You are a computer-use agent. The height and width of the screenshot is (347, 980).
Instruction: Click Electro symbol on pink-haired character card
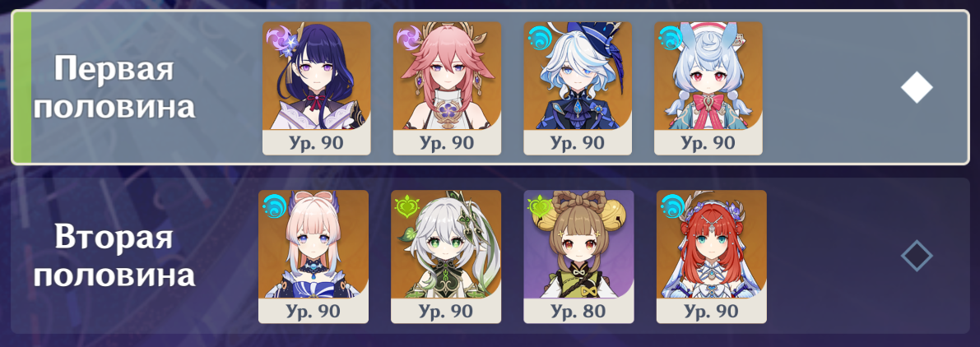[408, 38]
